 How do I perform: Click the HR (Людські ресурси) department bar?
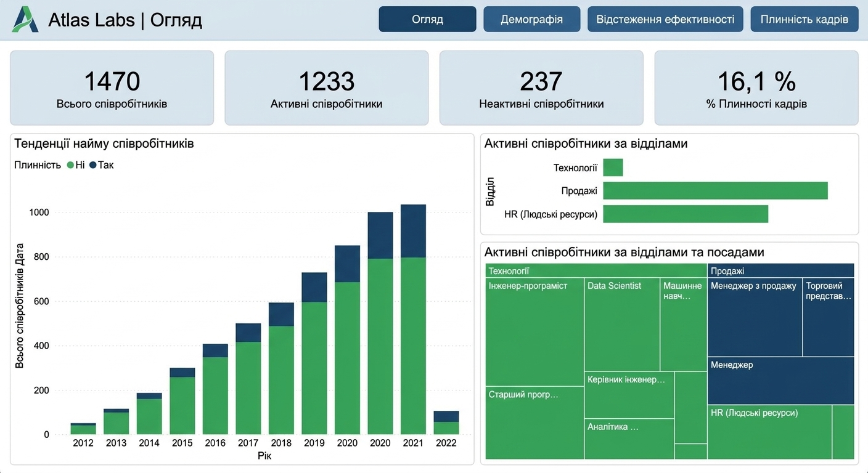[x=686, y=214]
